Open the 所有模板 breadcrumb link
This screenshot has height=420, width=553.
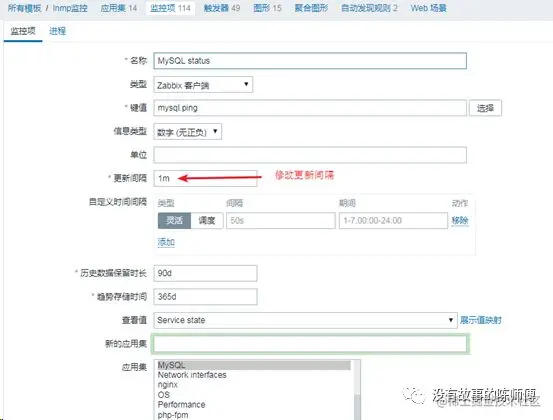pos(24,8)
